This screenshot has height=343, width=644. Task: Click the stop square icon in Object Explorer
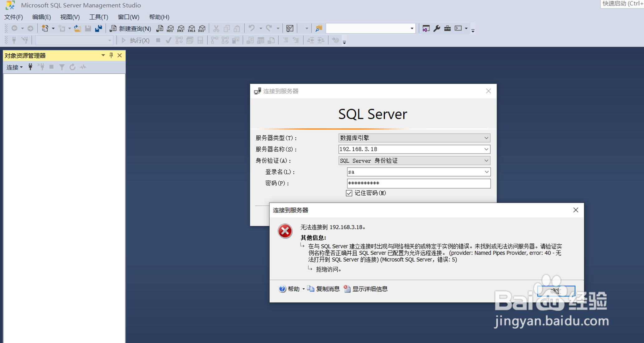tap(51, 67)
